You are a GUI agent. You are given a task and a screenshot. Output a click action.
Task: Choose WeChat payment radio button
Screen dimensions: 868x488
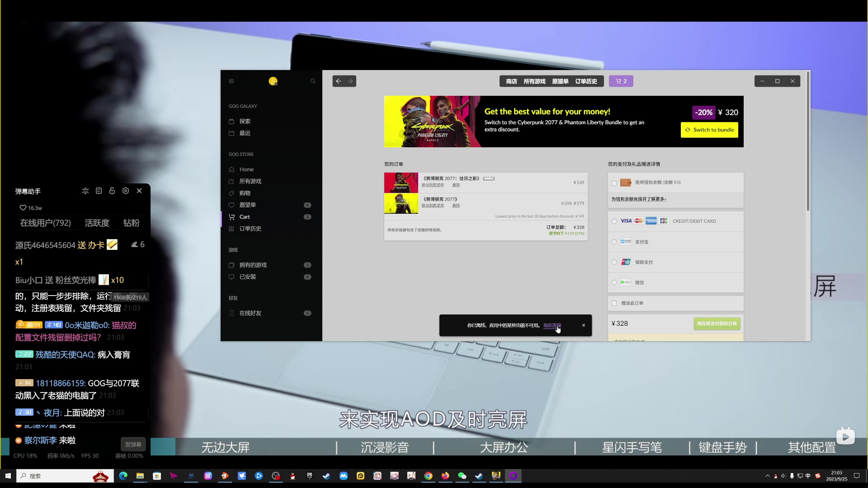614,282
